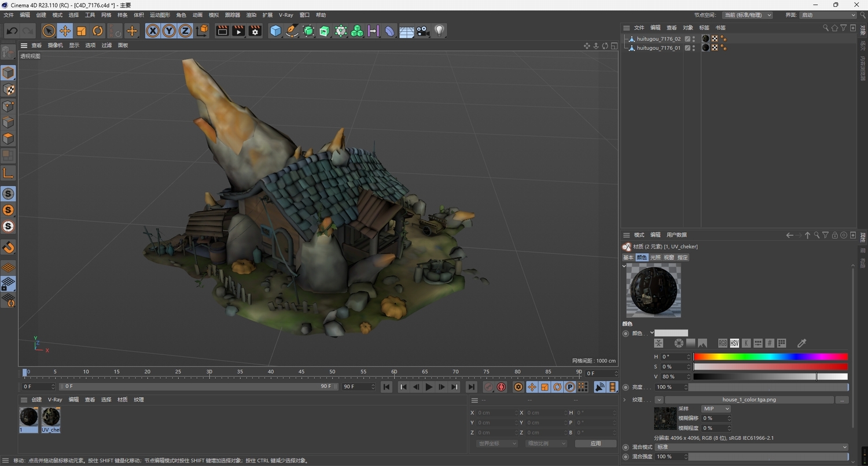
Task: Expand the 纹理 texture section arrow
Action: click(625, 400)
